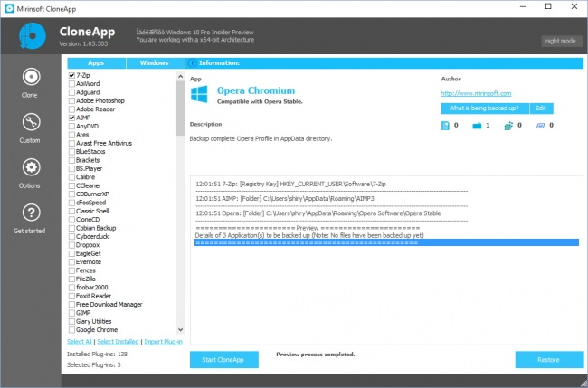Select the Opera Folder log line
588x388 pixels.
(318, 213)
